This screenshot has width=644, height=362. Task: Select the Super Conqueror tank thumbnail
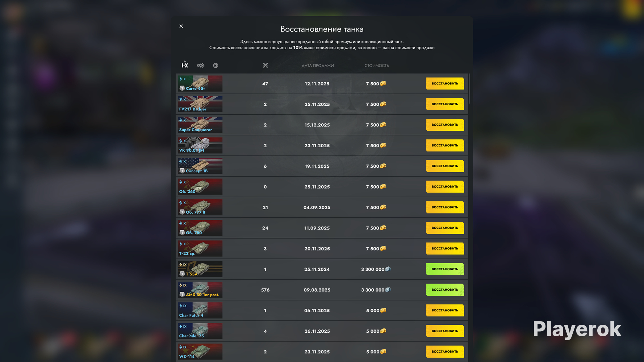tap(200, 125)
